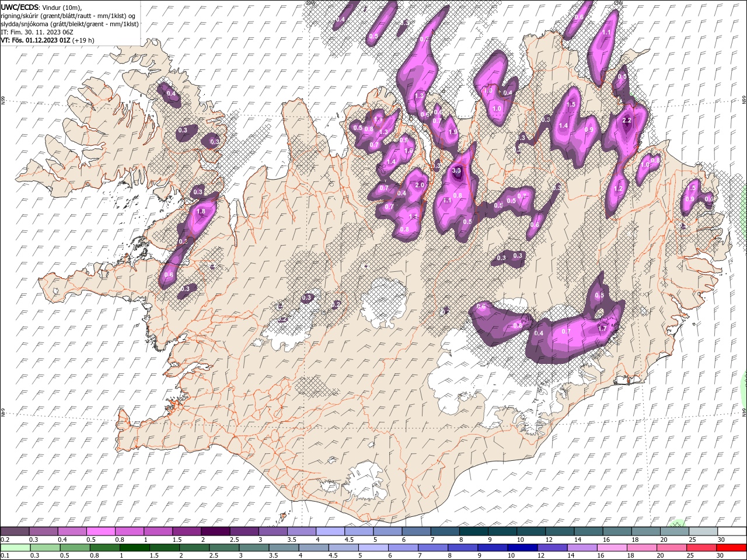Click the 2.5 label on the upper legend scale
The height and width of the screenshot is (560, 747).
click(234, 540)
